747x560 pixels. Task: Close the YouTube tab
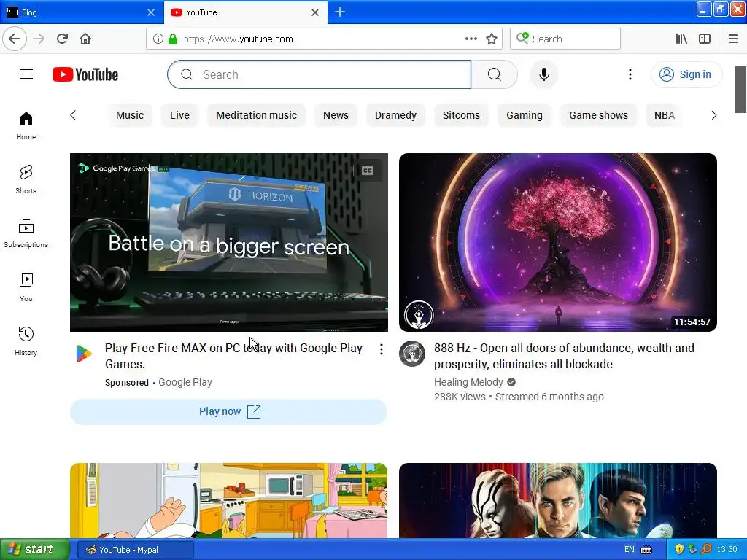click(315, 12)
